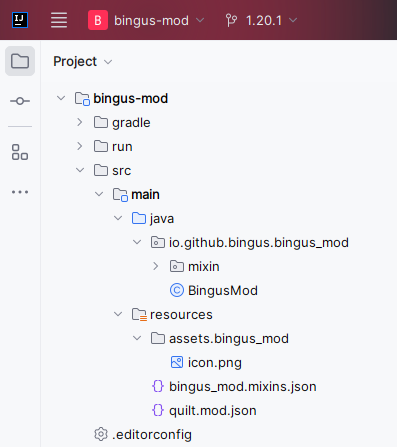The width and height of the screenshot is (397, 447).
Task: Expand the mixin package
Action: pos(156,266)
